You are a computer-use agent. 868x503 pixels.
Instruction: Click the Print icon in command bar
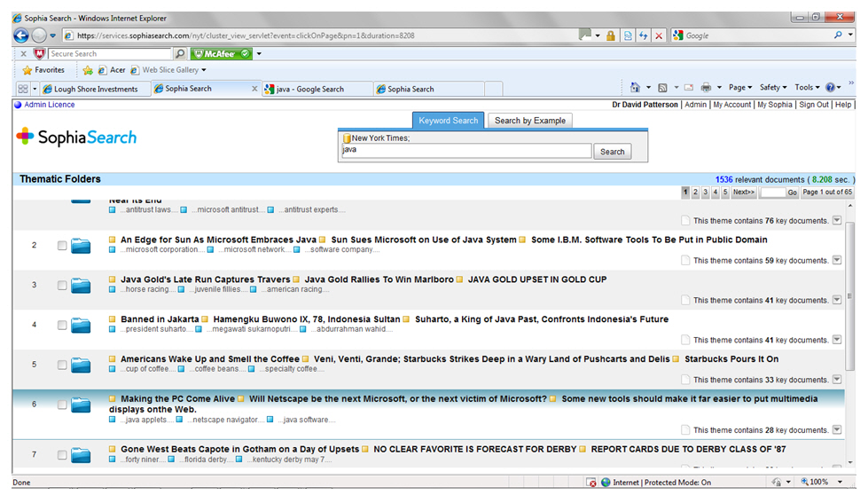tap(706, 88)
